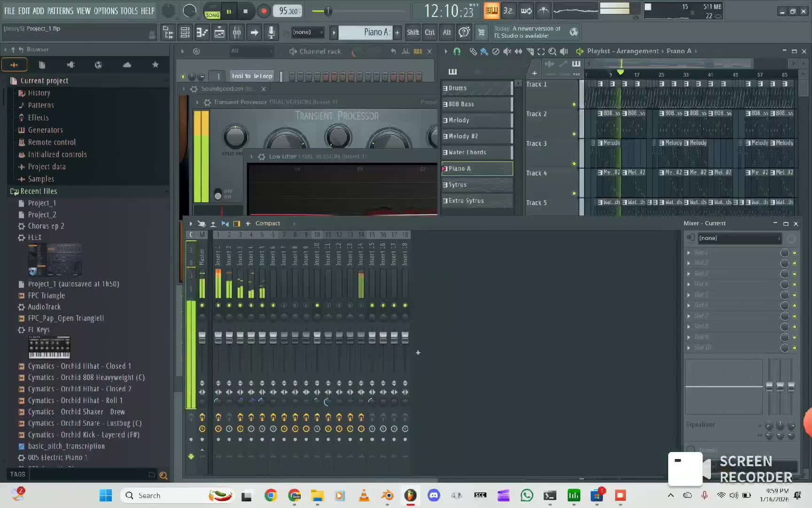
Task: Select the playlist Draw pencil tool
Action: click(473, 51)
